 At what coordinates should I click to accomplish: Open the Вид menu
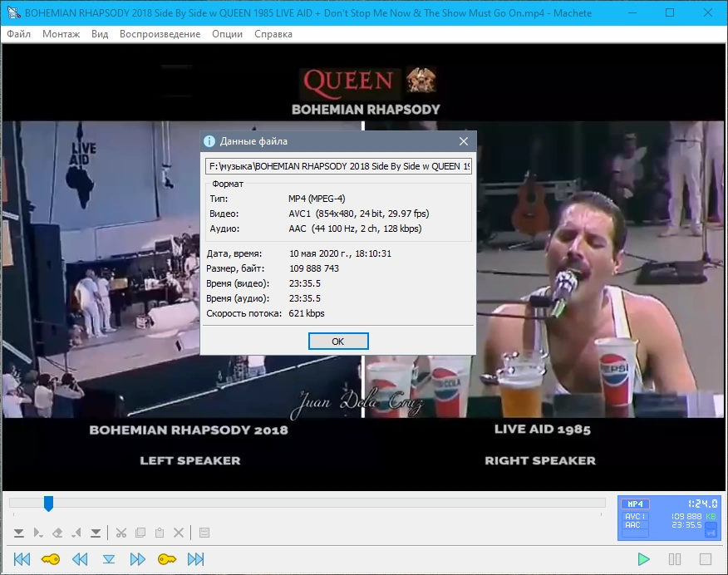coord(100,34)
